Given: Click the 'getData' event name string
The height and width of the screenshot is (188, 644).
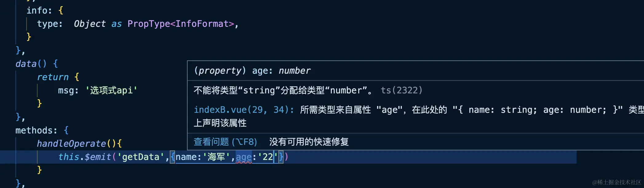Looking at the screenshot, I should click(141, 157).
